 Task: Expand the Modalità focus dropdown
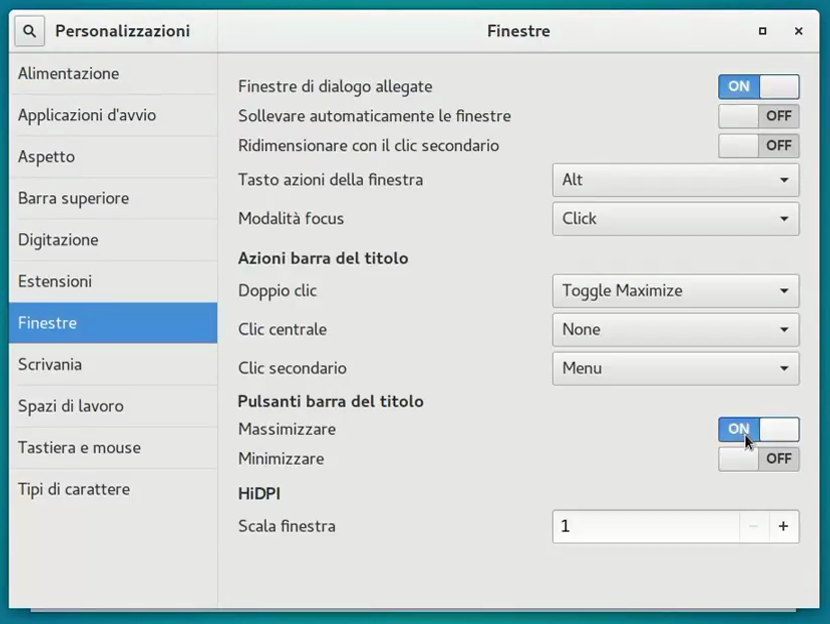[x=675, y=219]
